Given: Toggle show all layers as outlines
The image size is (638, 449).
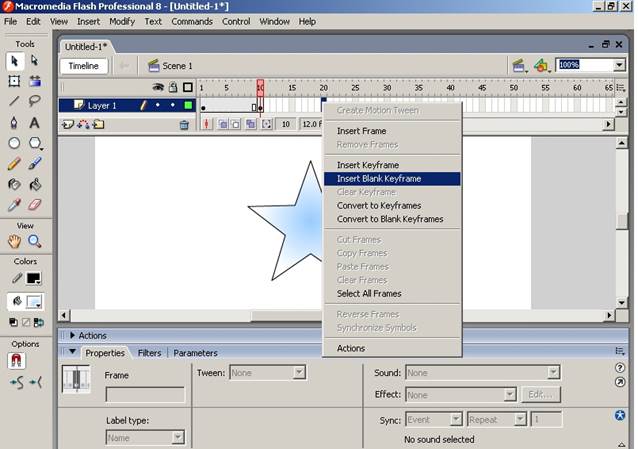Looking at the screenshot, I should [188, 87].
